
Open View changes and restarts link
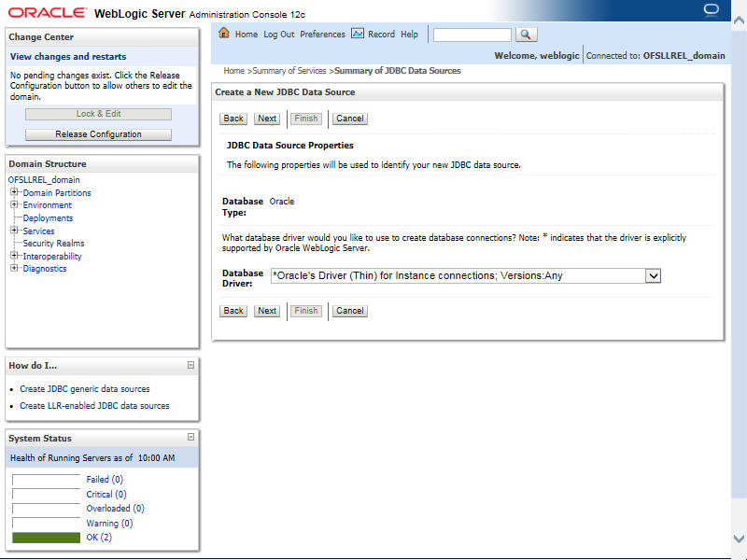(68, 57)
